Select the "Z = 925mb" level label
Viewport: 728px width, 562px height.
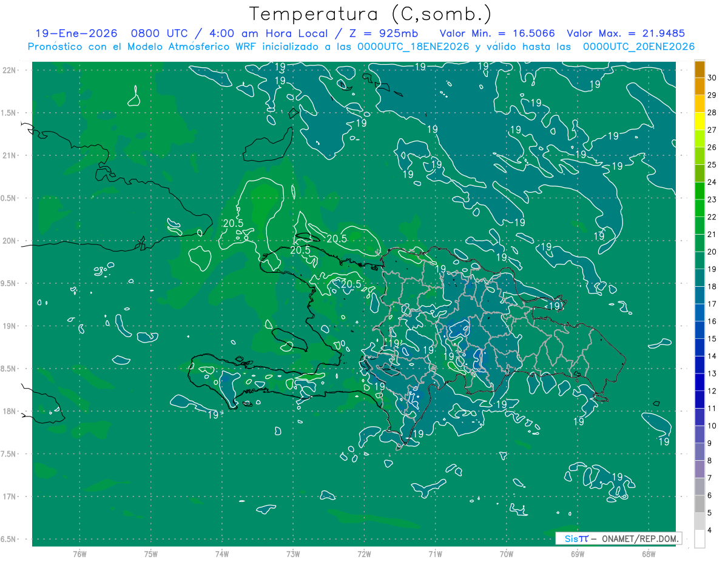click(x=383, y=33)
